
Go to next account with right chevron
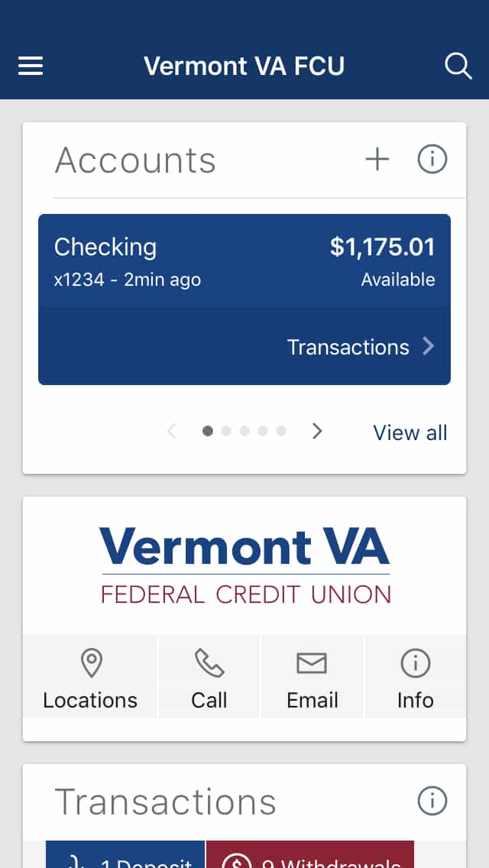(317, 431)
